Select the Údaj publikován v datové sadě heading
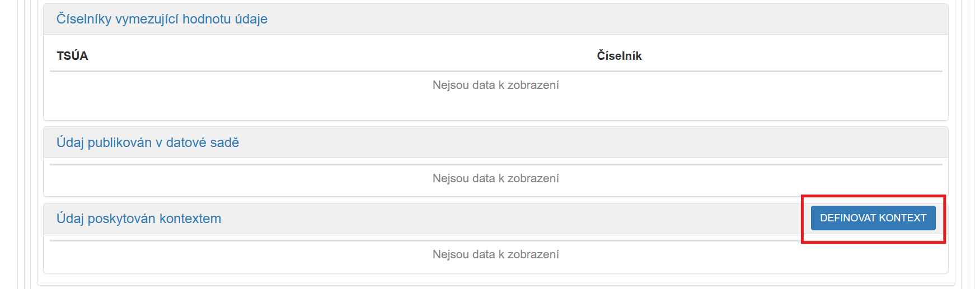 point(148,143)
